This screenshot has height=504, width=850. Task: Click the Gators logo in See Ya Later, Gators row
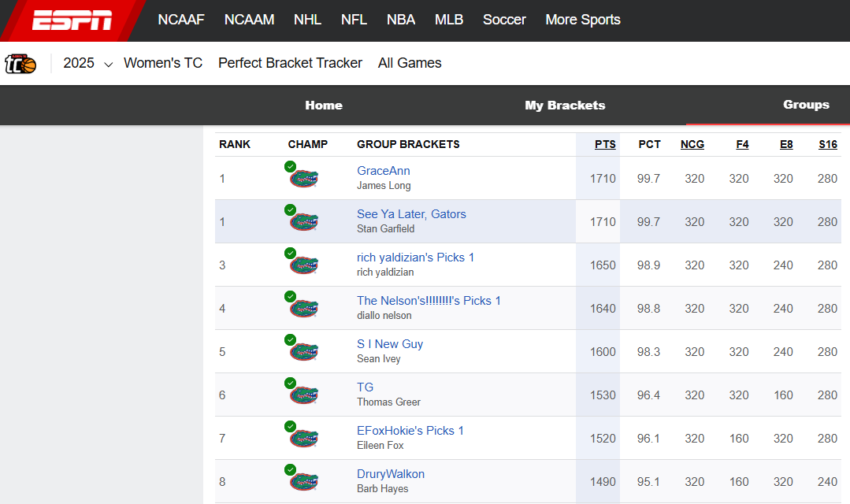(x=303, y=221)
